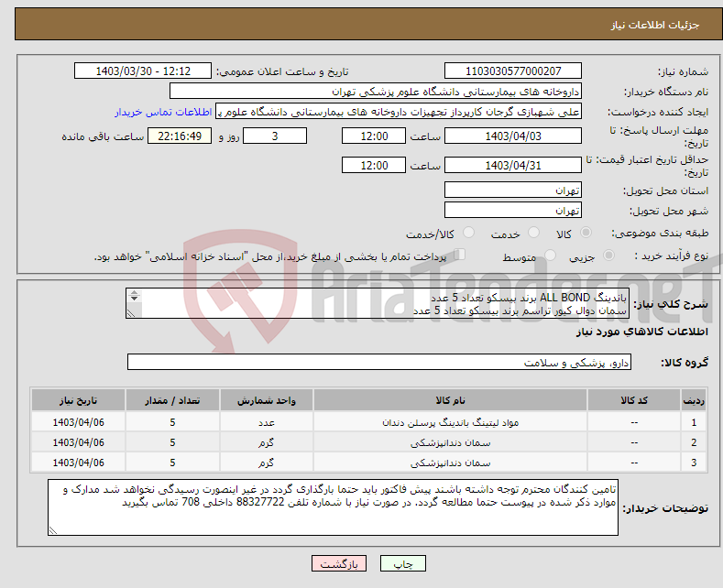
Task: Click the تعداد / مقدار column header
Action: click(172, 400)
